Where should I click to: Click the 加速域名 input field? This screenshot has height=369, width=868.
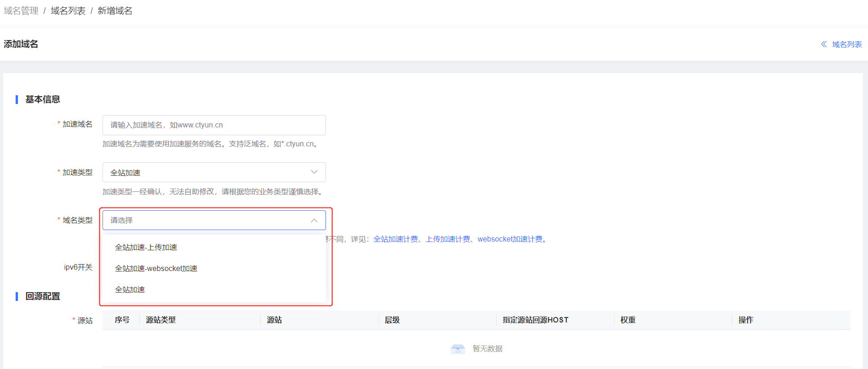[x=214, y=125]
